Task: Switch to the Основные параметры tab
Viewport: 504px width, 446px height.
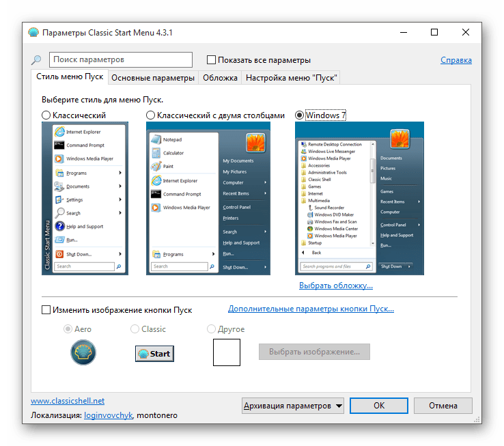Action: [153, 78]
